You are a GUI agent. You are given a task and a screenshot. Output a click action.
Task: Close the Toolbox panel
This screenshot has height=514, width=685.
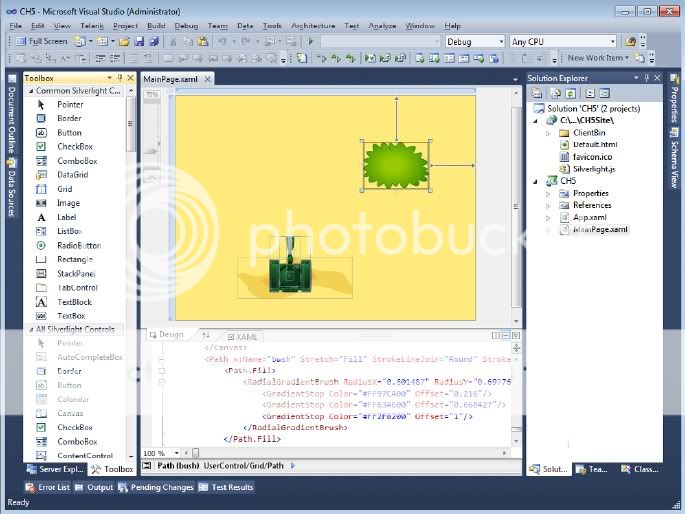(x=130, y=78)
